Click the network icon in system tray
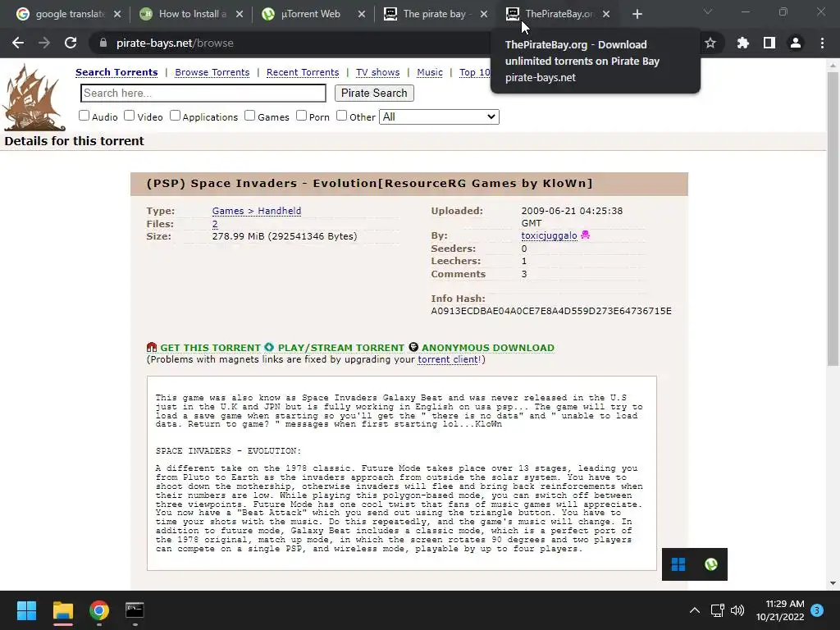 717,610
